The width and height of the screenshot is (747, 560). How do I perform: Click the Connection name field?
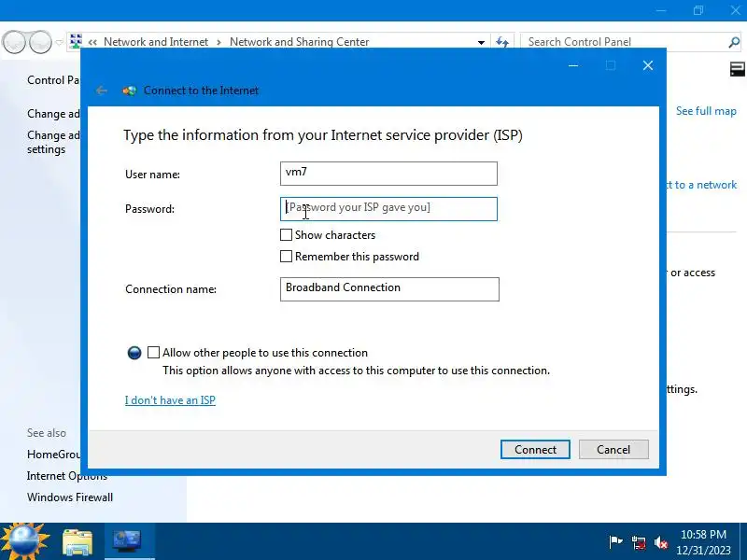point(389,289)
